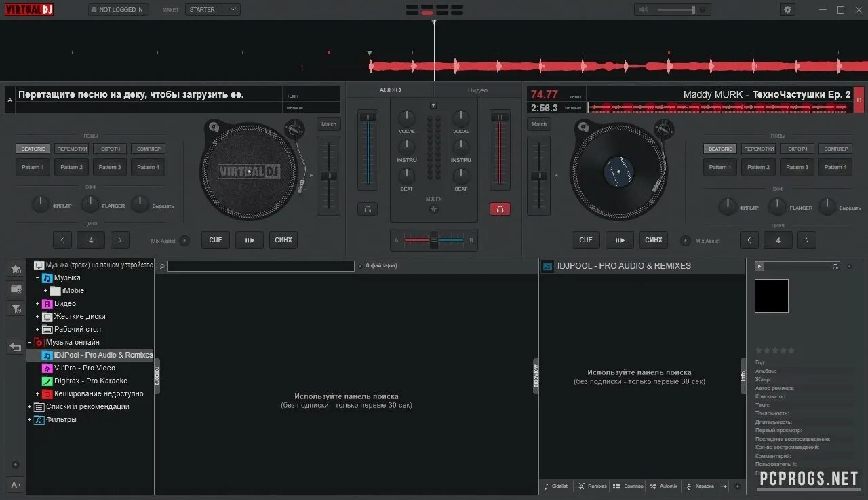The width and height of the screenshot is (868, 500).
Task: Collapse the Музыка онлайн node
Action: pos(30,343)
